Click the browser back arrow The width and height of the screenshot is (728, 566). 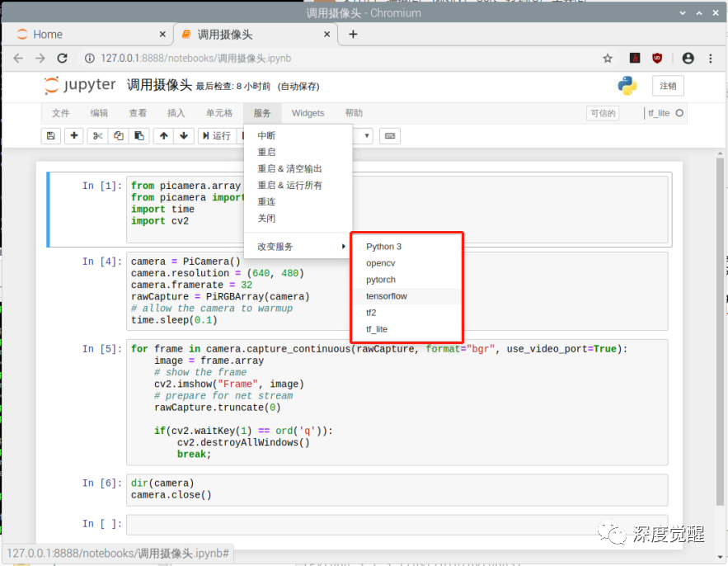pos(18,58)
